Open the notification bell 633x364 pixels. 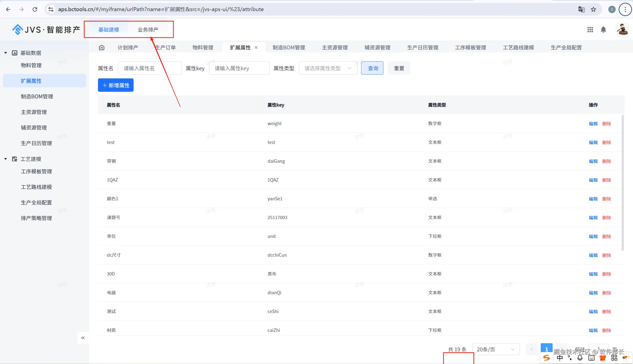[x=603, y=30]
